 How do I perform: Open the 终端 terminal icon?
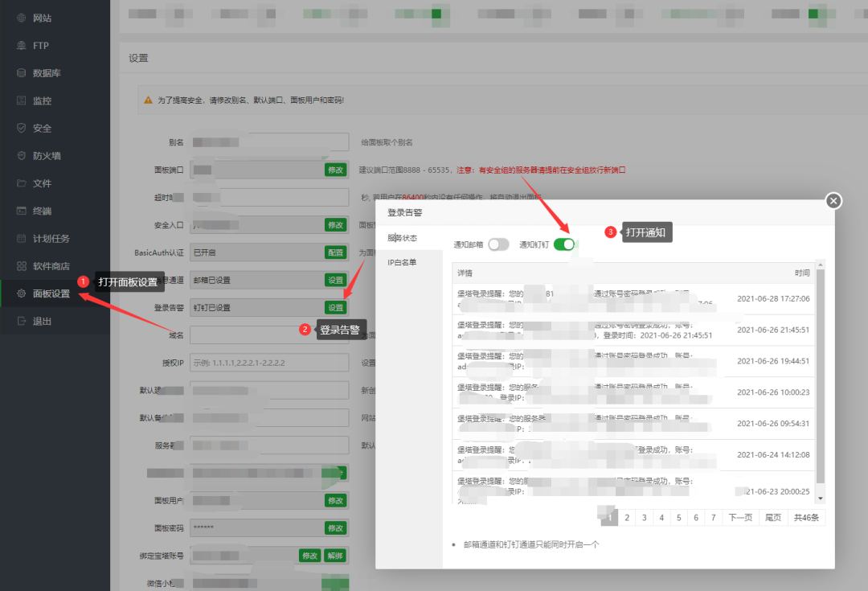[x=21, y=211]
